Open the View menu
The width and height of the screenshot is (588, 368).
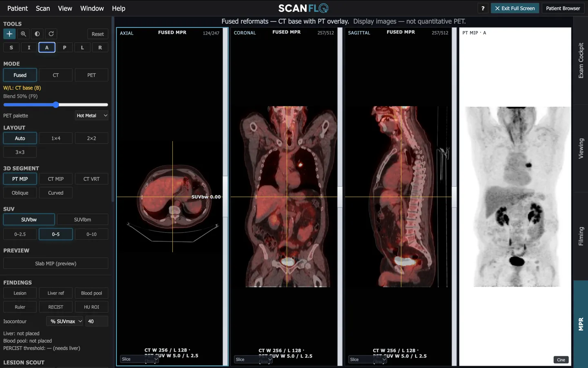pyautogui.click(x=65, y=8)
